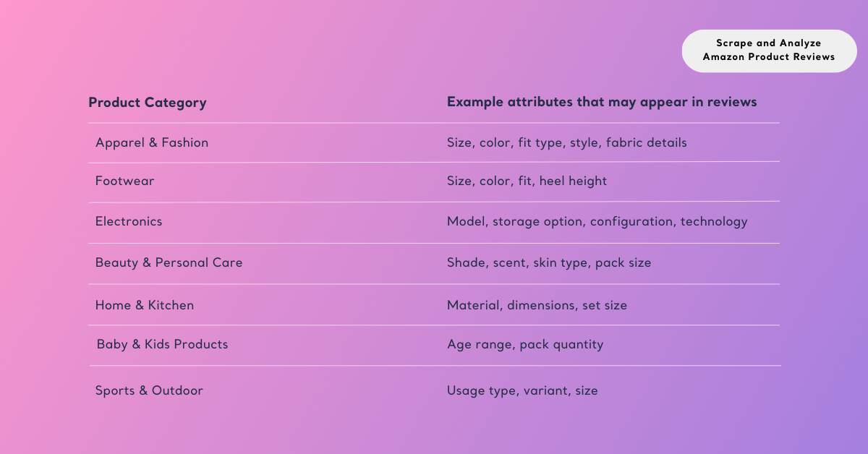The width and height of the screenshot is (868, 454).
Task: Click Usage type, variant, size text
Action: (x=522, y=391)
